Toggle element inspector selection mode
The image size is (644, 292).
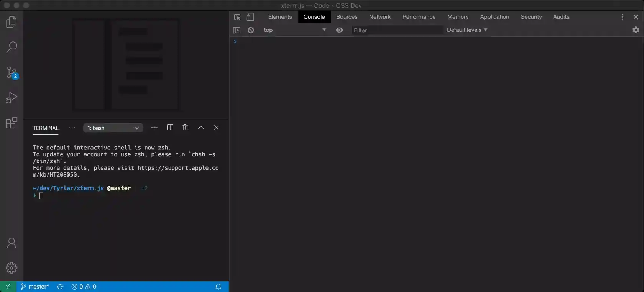(x=237, y=17)
